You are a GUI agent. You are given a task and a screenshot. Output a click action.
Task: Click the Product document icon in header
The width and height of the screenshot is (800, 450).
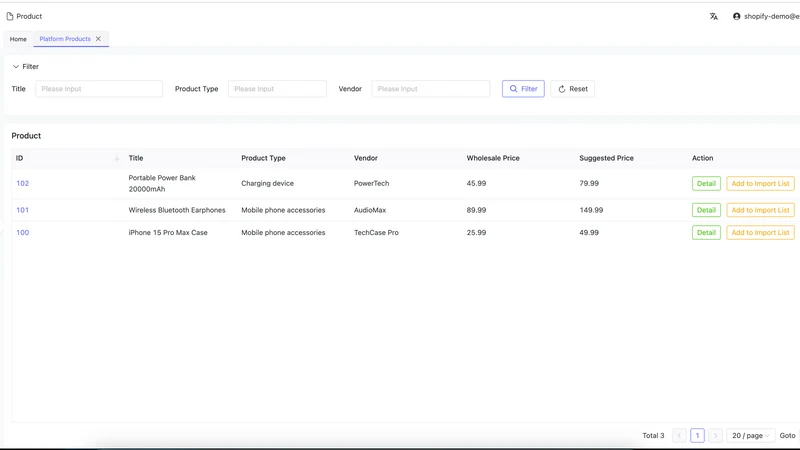point(10,16)
